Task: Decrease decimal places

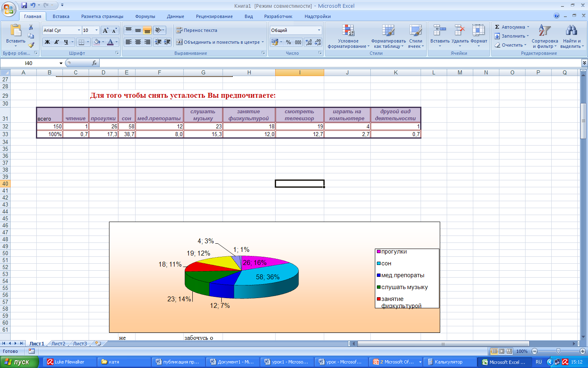Action: [x=318, y=42]
